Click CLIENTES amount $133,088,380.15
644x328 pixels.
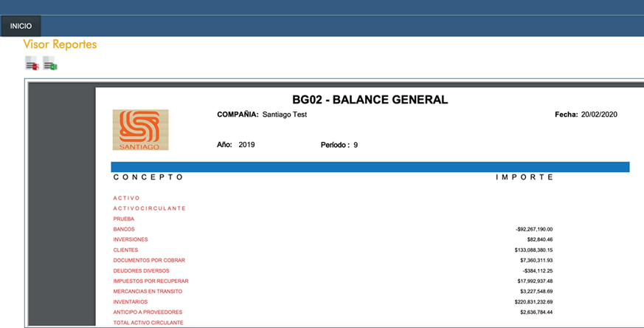coord(533,250)
